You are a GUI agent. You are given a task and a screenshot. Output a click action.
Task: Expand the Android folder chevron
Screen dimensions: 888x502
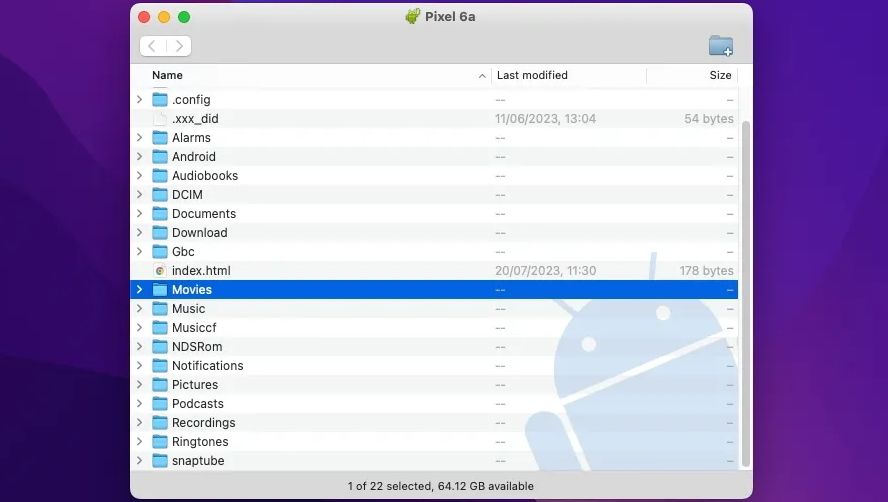tap(139, 156)
